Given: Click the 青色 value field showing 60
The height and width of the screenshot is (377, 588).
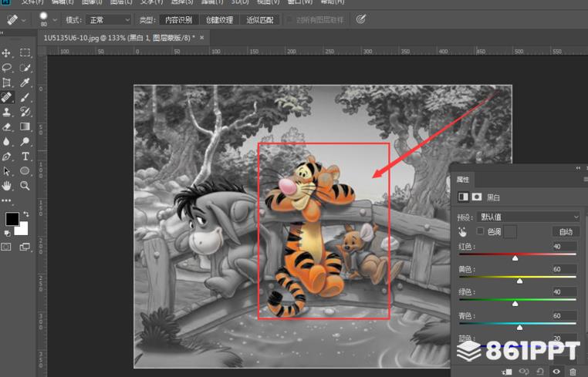Looking at the screenshot, I should pos(564,315).
